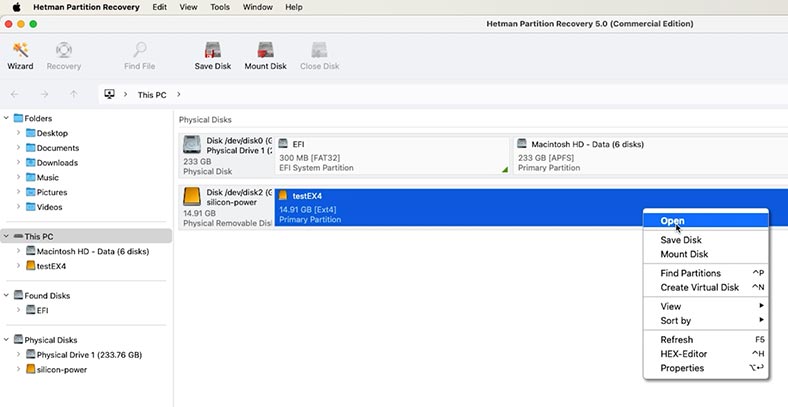Choose HEX-Editor in context menu
The image size is (788, 407).
click(706, 354)
